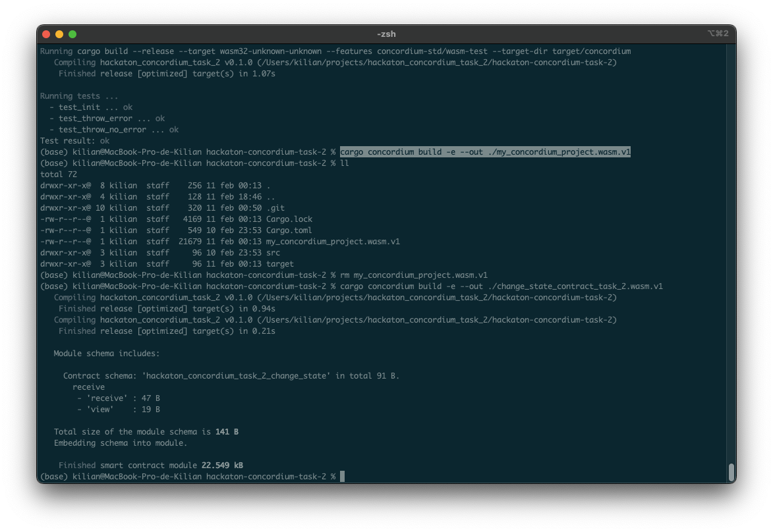Click the file size 4169

coord(192,219)
